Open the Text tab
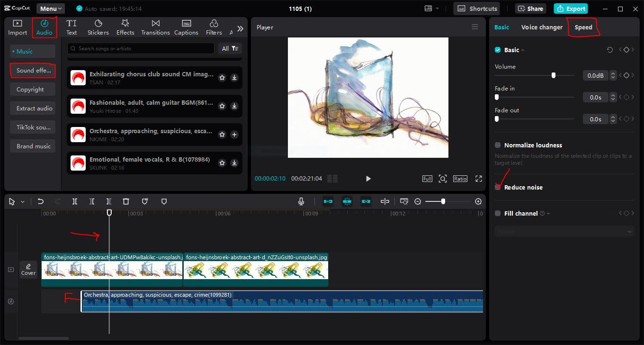The width and height of the screenshot is (644, 345). (72, 27)
